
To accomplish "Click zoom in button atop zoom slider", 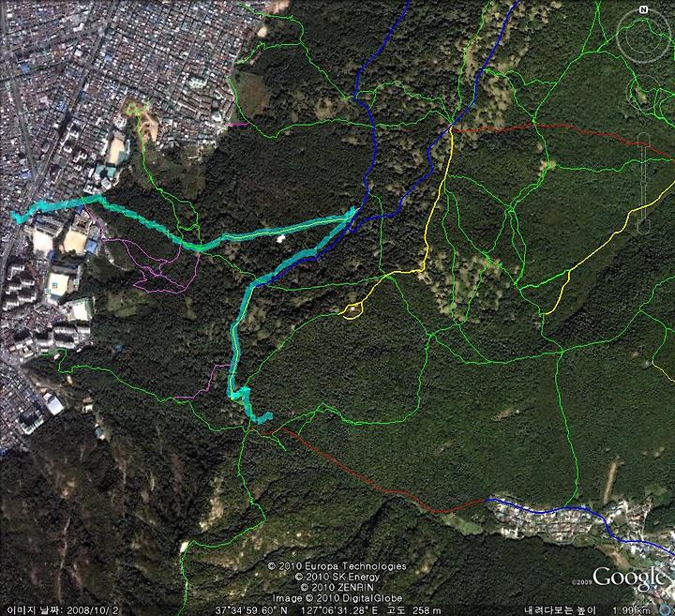I will pos(643,139).
